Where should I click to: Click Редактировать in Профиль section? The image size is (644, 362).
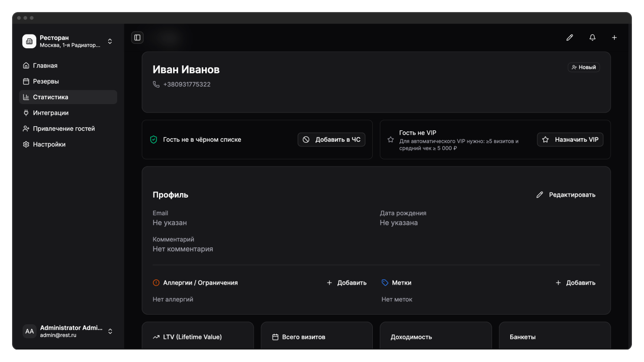(566, 195)
